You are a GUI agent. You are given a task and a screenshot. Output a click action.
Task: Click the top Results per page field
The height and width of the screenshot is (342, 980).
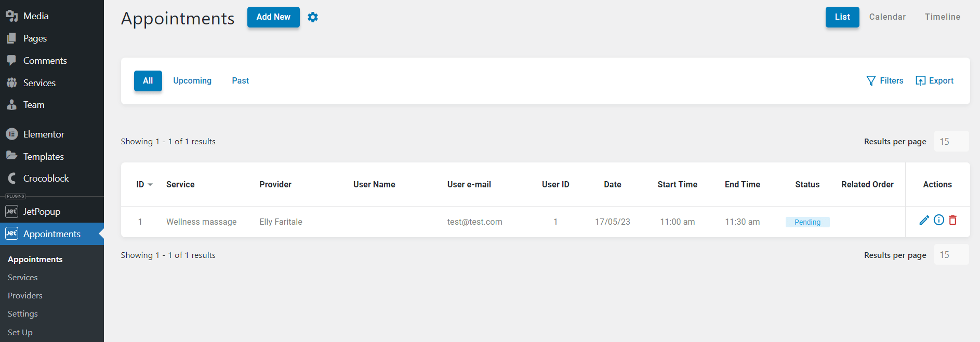coord(951,141)
